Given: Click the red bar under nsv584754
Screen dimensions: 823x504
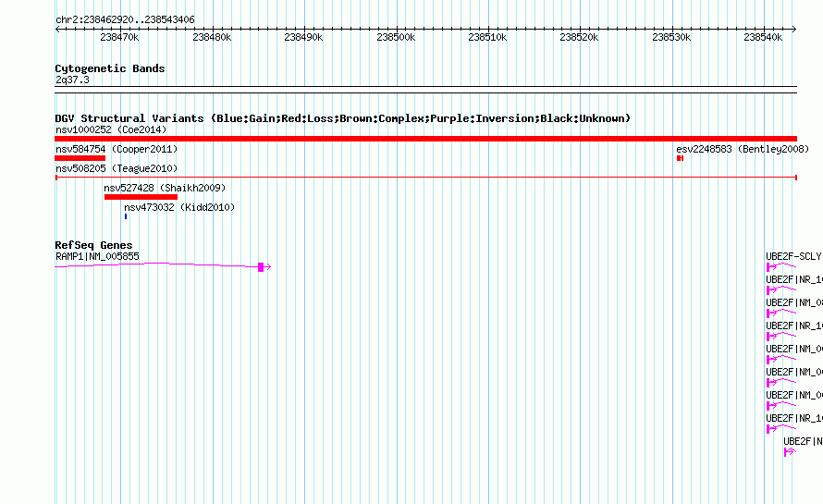Looking at the screenshot, I should [x=80, y=158].
